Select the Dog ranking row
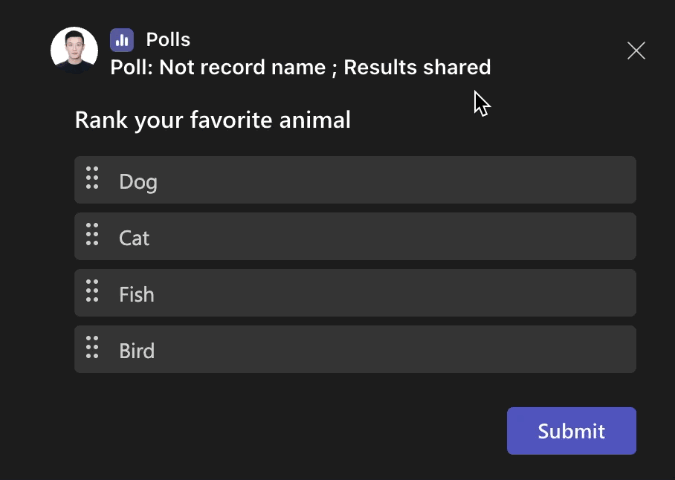This screenshot has height=480, width=675. pos(380,180)
